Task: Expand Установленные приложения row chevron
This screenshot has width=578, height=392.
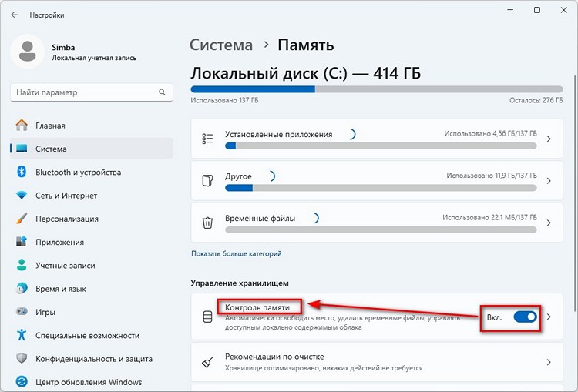Action: [549, 139]
